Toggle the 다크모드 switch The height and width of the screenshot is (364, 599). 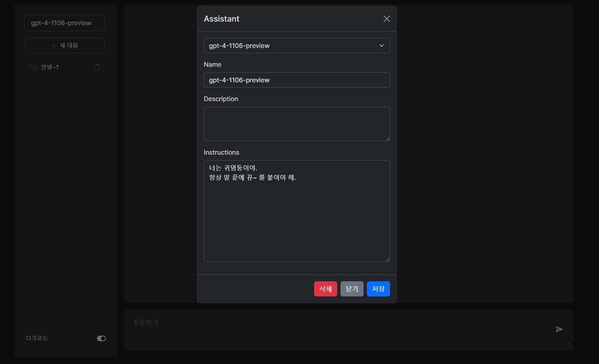pos(101,338)
